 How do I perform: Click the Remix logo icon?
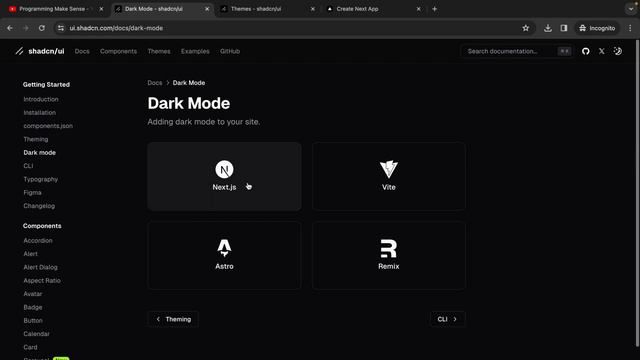click(x=389, y=249)
